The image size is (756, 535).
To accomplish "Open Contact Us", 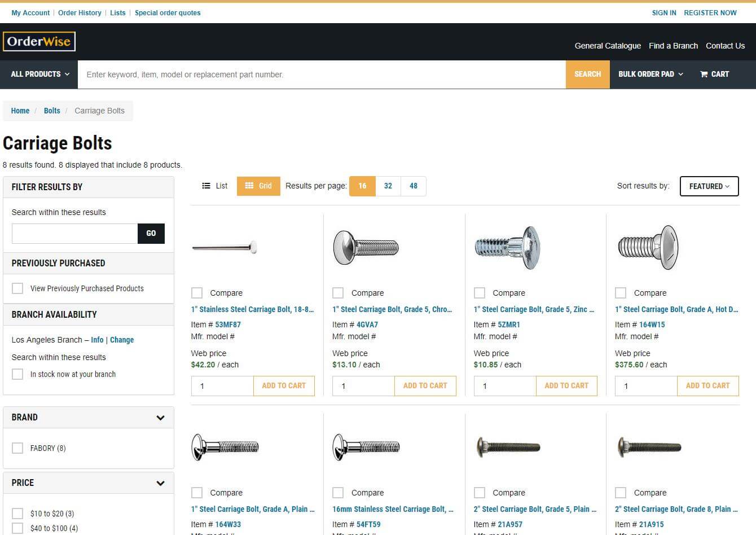I will click(725, 46).
